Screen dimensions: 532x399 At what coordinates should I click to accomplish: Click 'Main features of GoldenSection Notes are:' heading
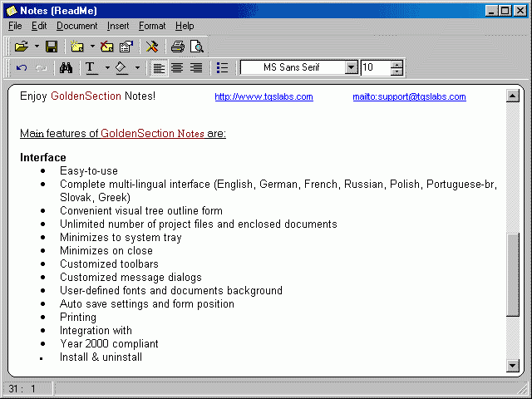[123, 133]
